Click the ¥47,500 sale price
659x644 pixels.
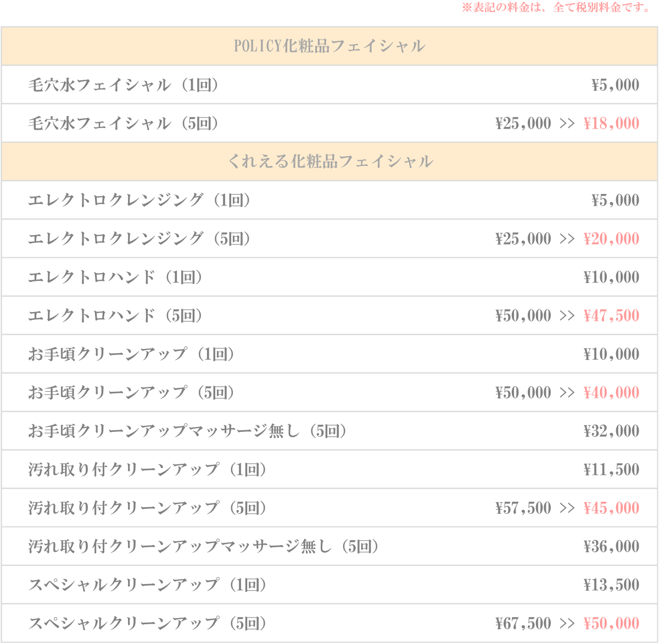(611, 316)
